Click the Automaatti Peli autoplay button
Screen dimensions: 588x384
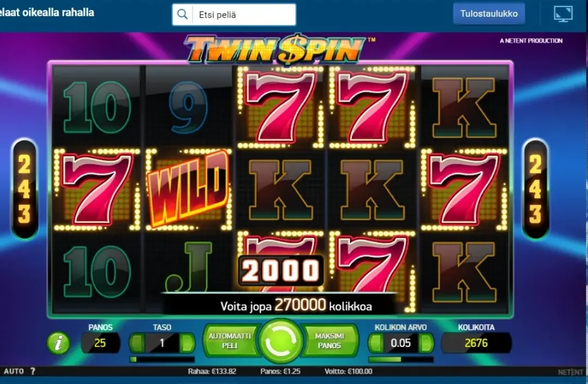230,341
